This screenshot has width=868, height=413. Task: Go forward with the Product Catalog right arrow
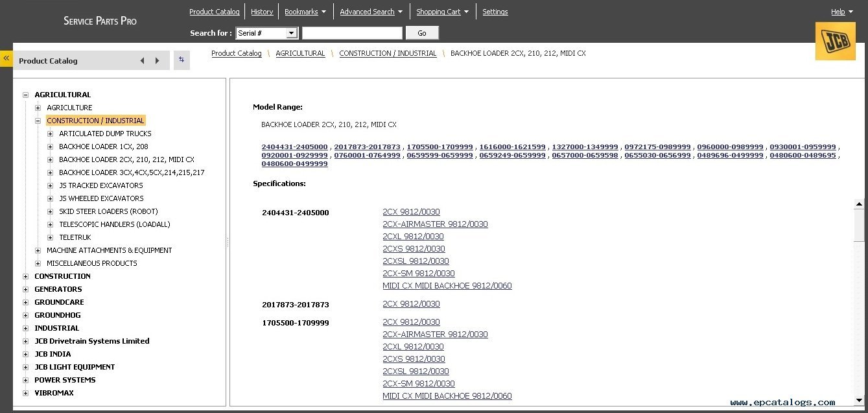tap(157, 61)
